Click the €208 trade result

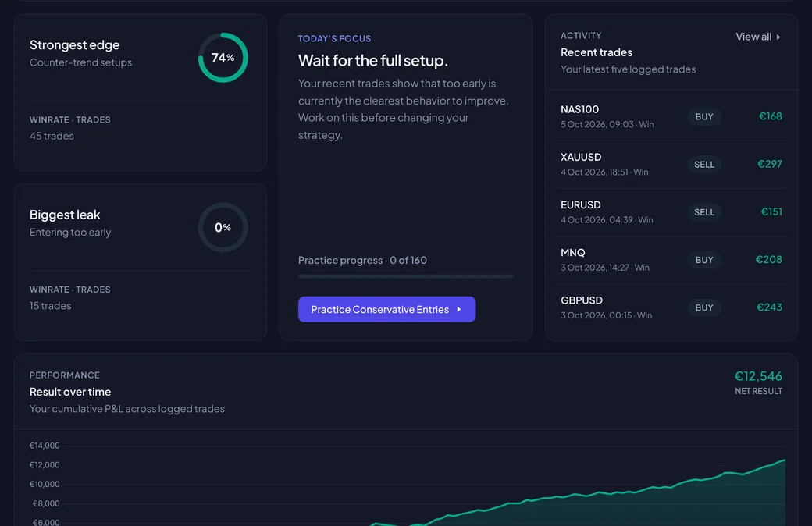click(x=769, y=259)
